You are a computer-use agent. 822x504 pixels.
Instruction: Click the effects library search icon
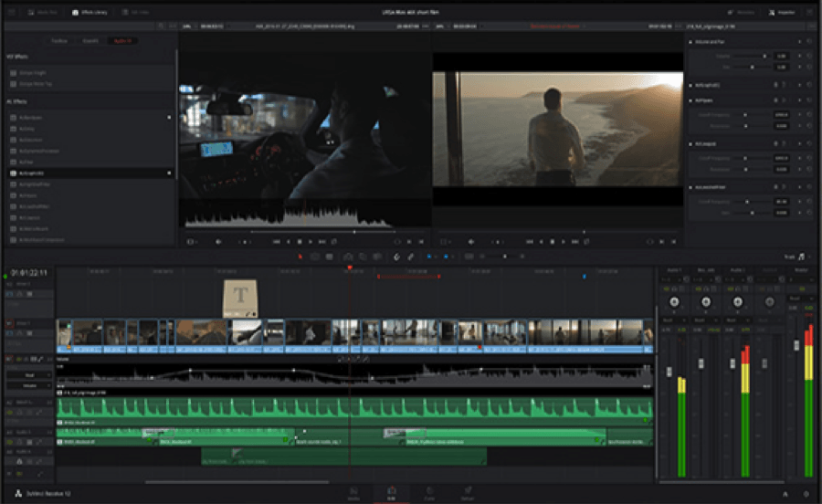(x=161, y=26)
